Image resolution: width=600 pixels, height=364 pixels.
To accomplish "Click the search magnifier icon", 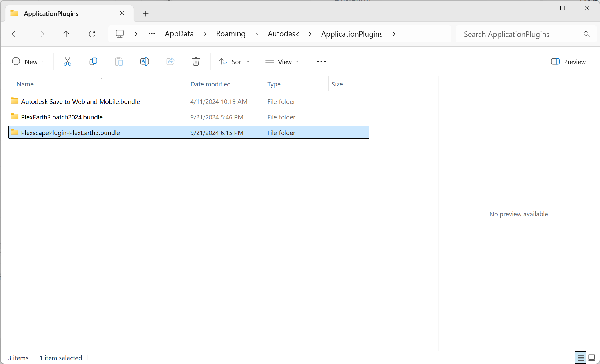I will (587, 34).
